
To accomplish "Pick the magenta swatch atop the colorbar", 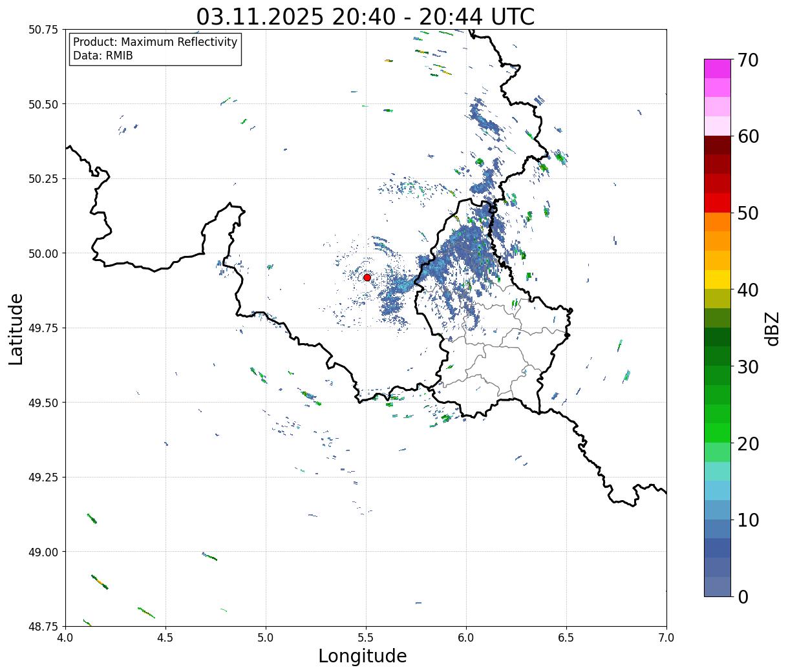I will [718, 68].
